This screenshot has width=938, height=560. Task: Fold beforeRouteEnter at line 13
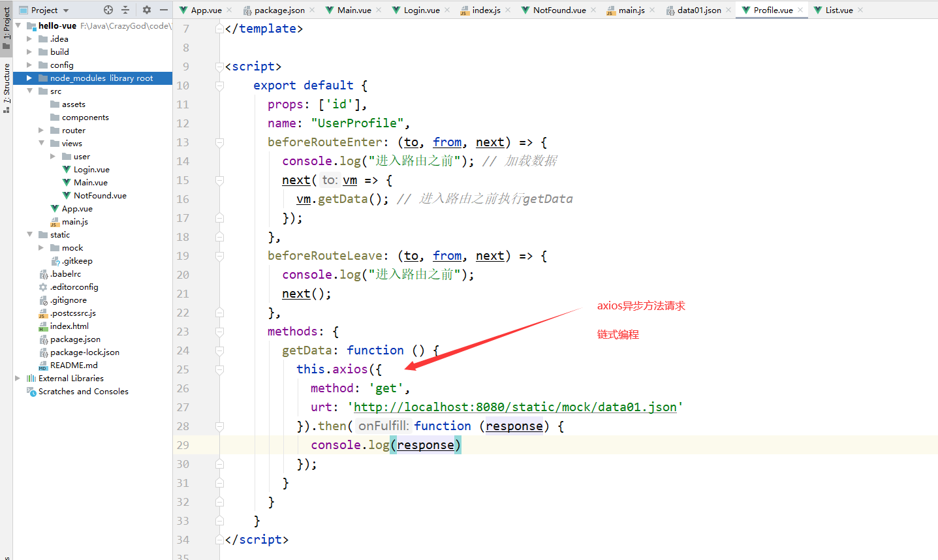[219, 142]
